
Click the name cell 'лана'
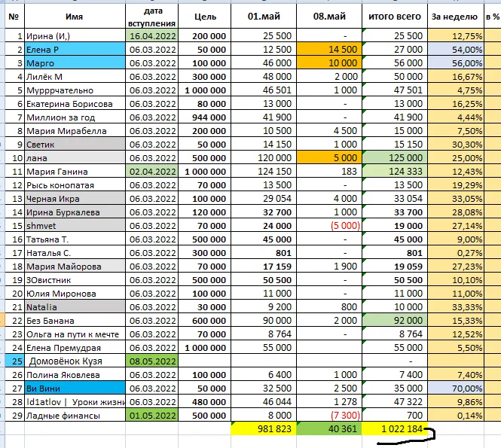point(75,158)
